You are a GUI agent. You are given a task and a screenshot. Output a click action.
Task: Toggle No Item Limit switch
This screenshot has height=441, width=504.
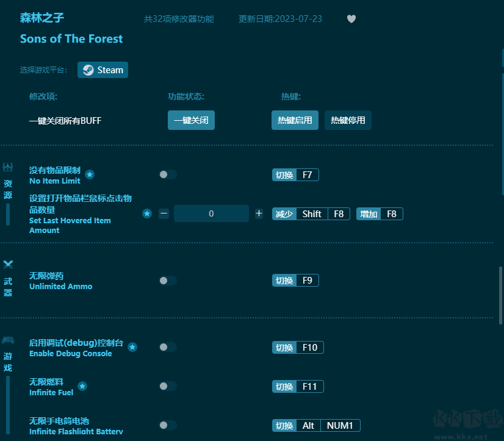168,174
